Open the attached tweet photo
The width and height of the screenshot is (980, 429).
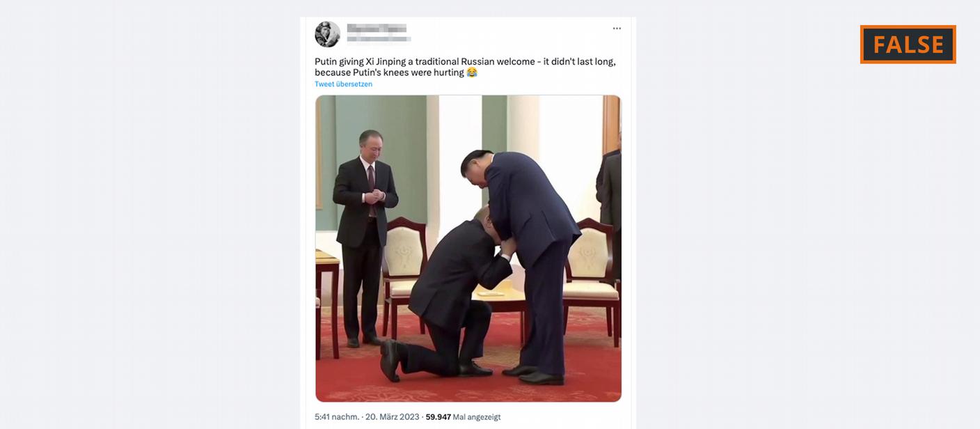pyautogui.click(x=468, y=249)
